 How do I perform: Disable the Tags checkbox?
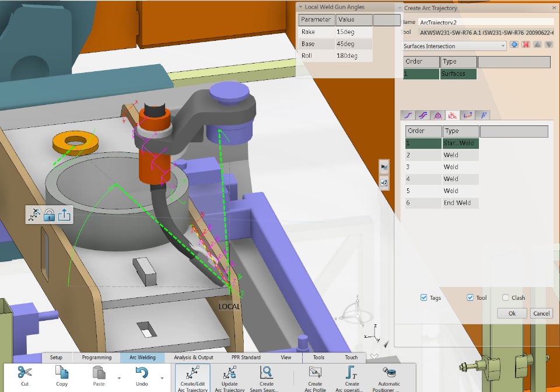[423, 297]
